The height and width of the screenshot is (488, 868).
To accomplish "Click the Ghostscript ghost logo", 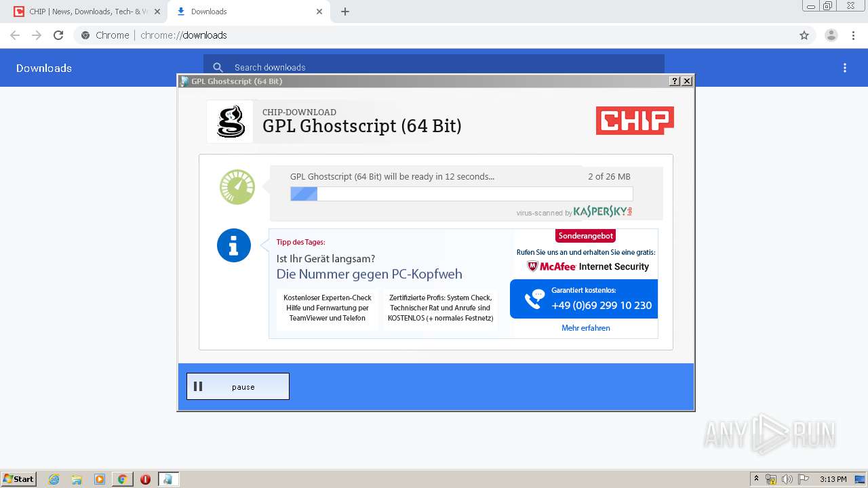I will (230, 122).
